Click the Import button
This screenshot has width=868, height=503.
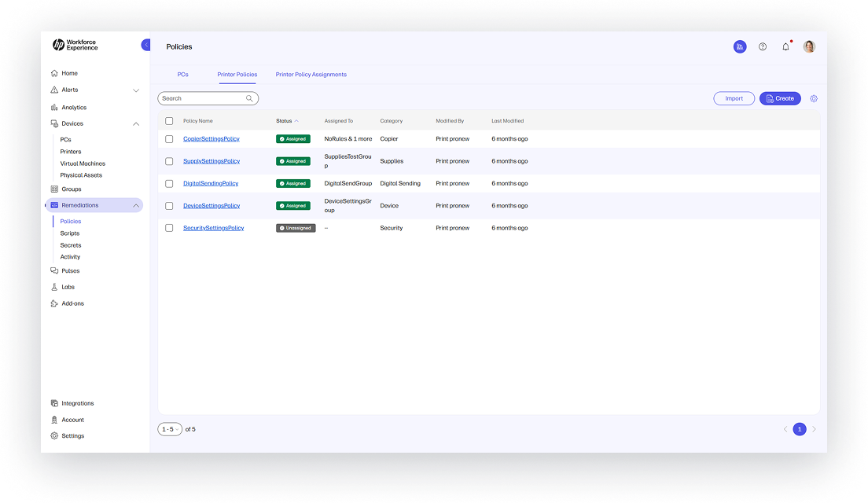734,97
